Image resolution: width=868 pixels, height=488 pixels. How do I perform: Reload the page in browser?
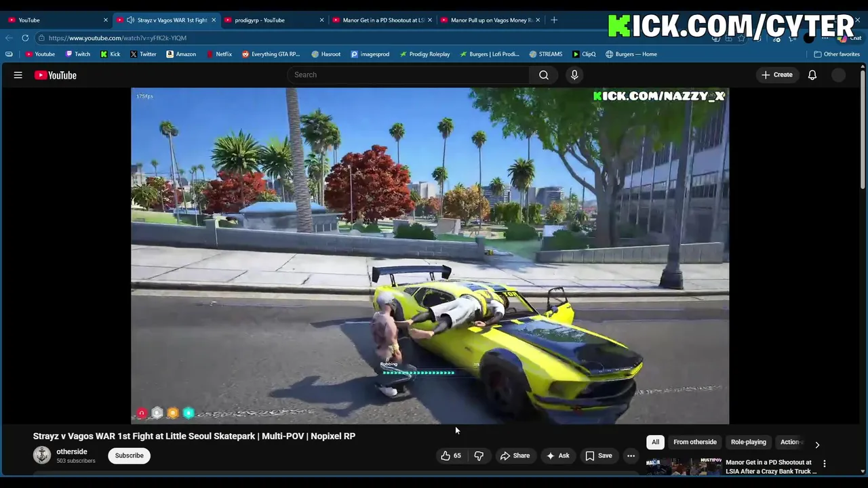tap(25, 38)
